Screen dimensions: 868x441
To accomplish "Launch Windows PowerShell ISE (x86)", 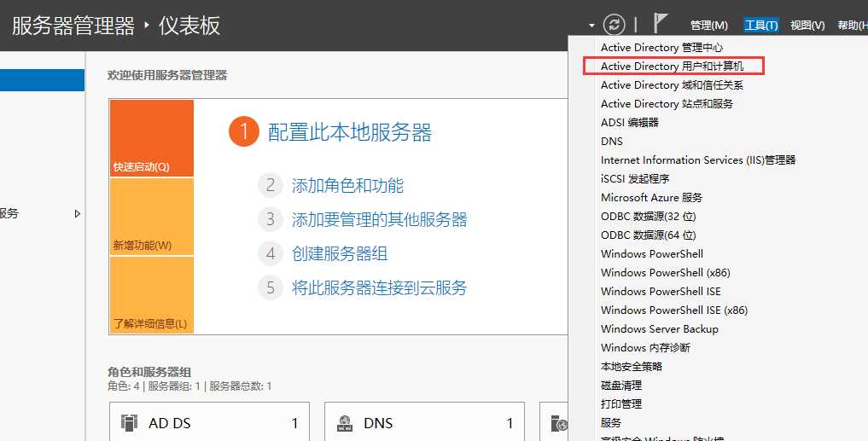I will (x=674, y=310).
